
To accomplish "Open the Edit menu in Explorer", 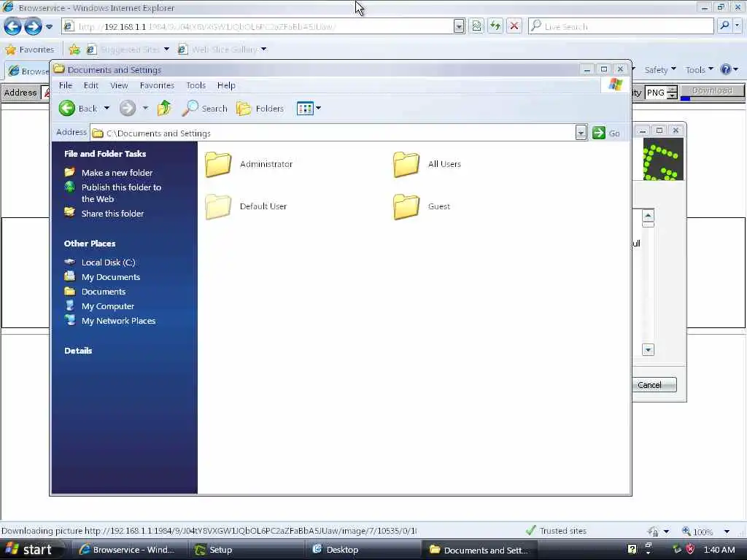I will [x=90, y=85].
